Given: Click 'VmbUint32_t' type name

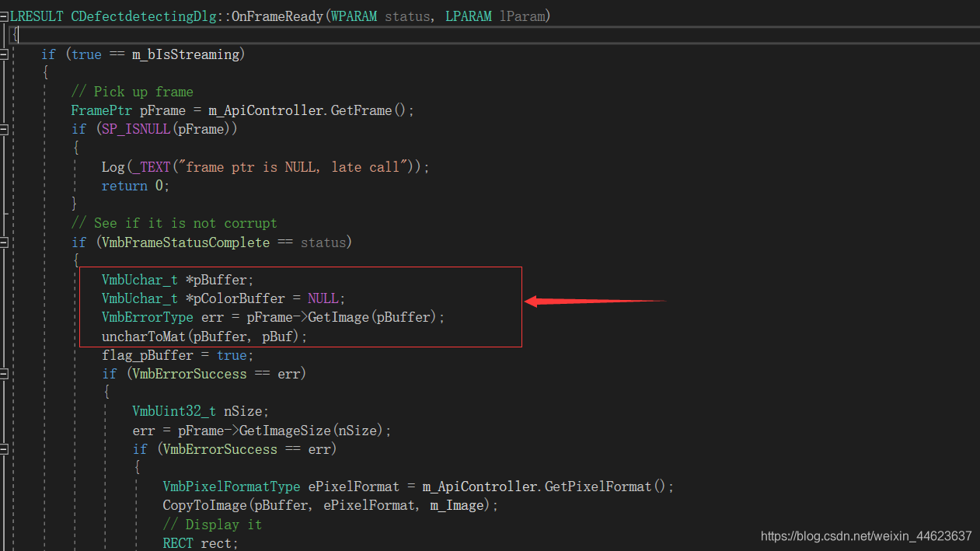Looking at the screenshot, I should point(174,411).
